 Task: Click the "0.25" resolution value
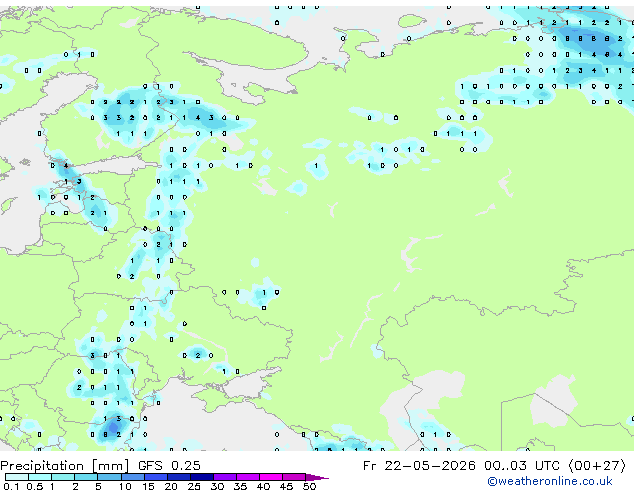pyautogui.click(x=186, y=466)
